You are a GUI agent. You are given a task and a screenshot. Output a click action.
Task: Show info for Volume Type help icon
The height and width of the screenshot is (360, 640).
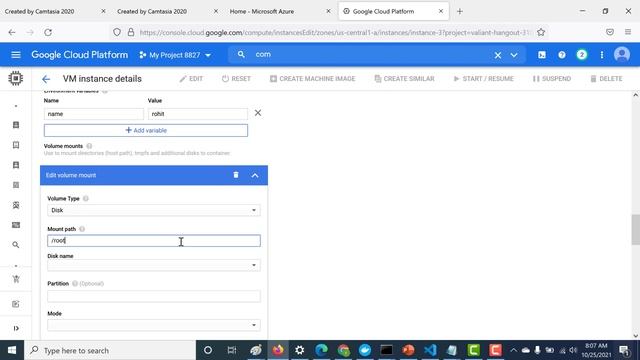86,198
